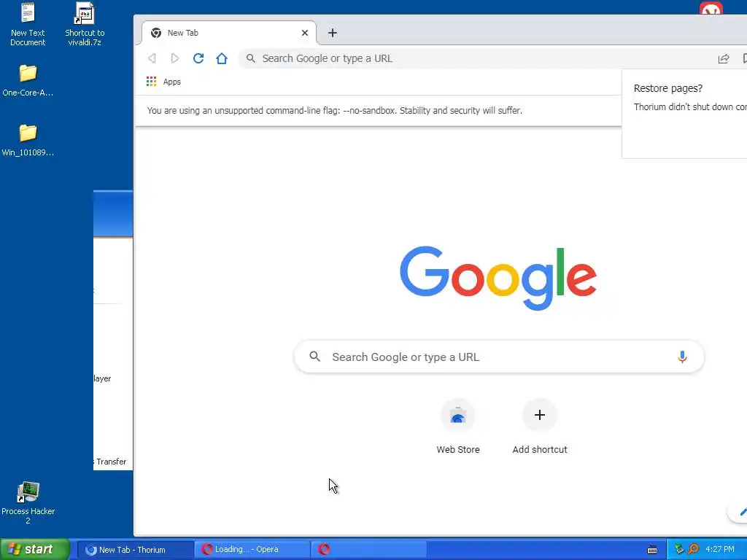The image size is (747, 560).
Task: Add a new shortcut tile
Action: [539, 427]
